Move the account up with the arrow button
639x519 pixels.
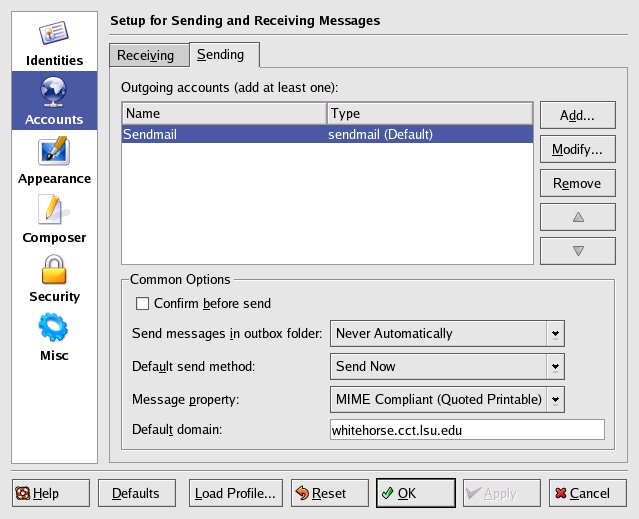pyautogui.click(x=577, y=216)
